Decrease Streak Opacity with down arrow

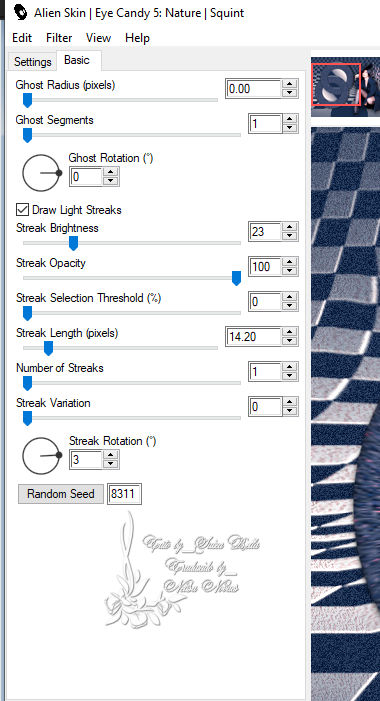pyautogui.click(x=290, y=271)
